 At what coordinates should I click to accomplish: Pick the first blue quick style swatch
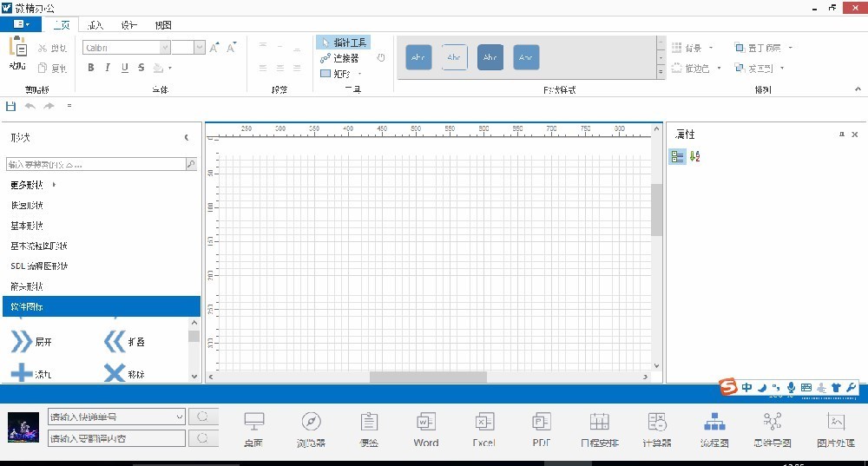point(418,57)
